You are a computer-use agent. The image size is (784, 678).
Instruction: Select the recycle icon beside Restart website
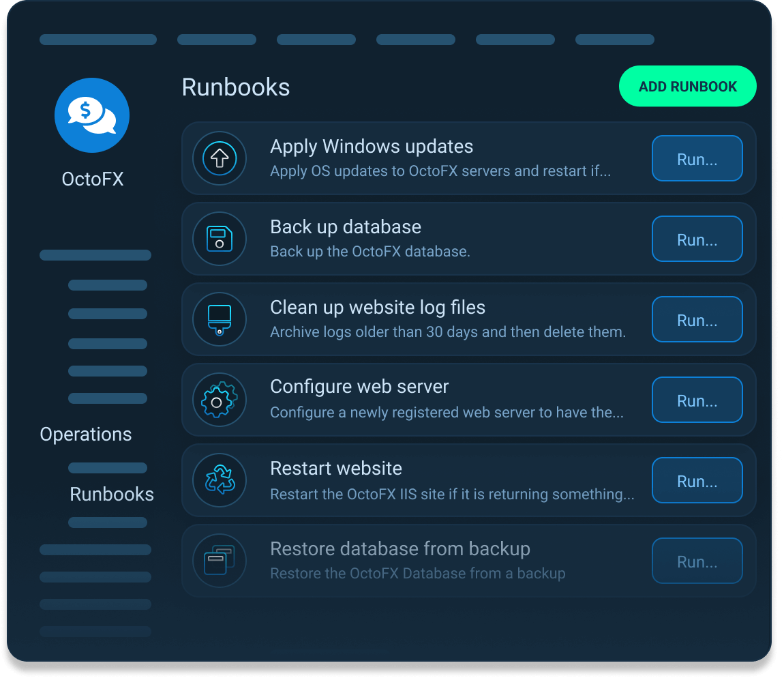[x=219, y=480]
